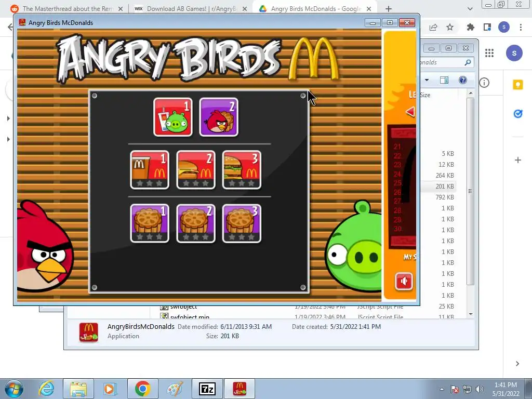
Task: Click AngryBirdsMcDonalds details pane icon
Action: [x=88, y=332]
